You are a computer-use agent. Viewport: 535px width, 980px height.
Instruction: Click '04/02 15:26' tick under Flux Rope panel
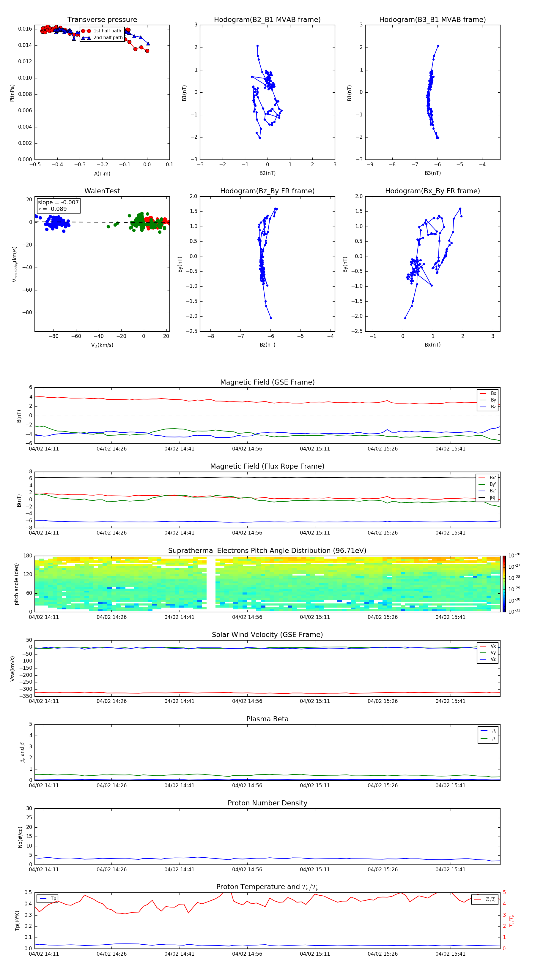[x=383, y=533]
